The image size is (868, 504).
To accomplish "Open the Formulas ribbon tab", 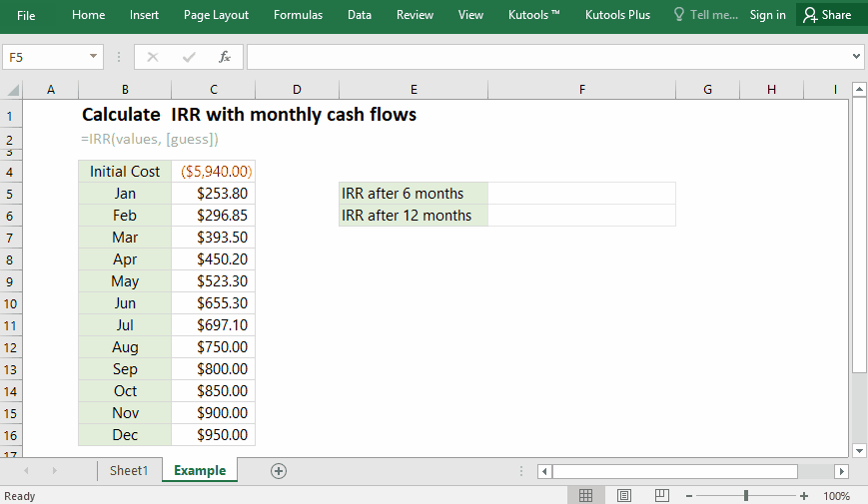I will [x=298, y=15].
